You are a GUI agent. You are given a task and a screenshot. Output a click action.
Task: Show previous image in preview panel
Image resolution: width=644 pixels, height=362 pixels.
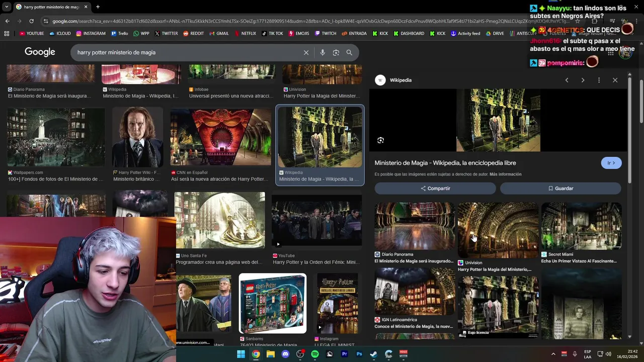567,80
